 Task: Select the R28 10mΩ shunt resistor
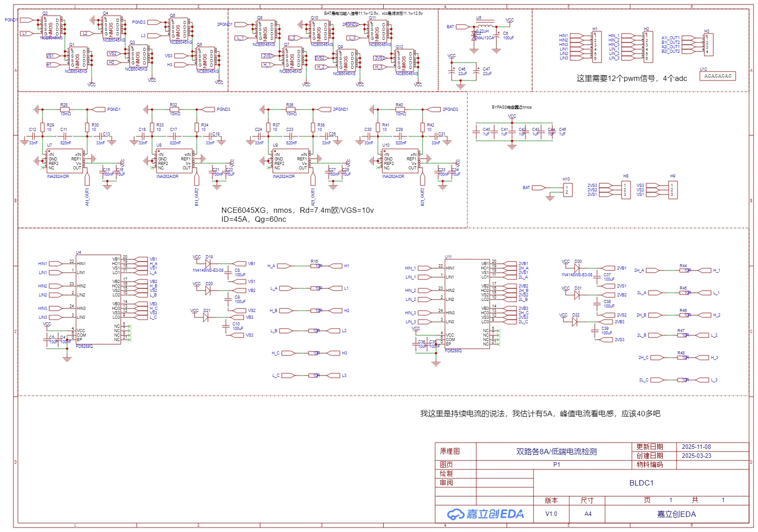pyautogui.click(x=64, y=110)
